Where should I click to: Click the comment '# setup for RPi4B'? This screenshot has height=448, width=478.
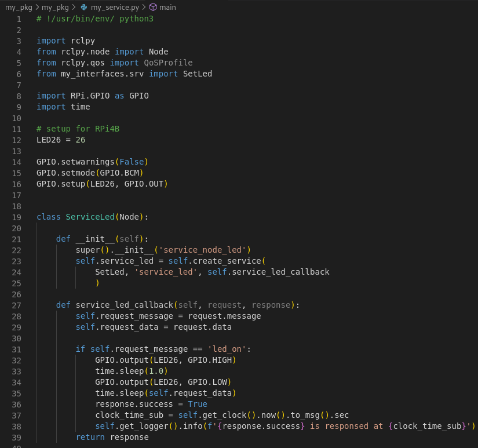(78, 129)
